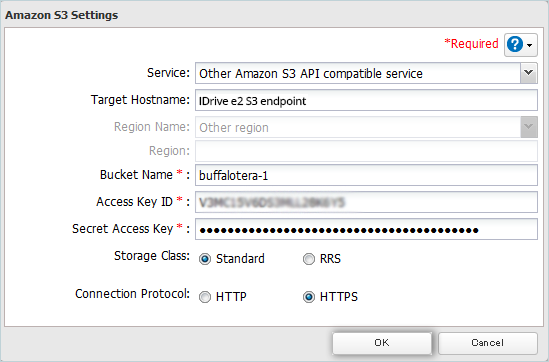Open the blue question mark help icon
The image size is (549, 362).
(x=515, y=44)
